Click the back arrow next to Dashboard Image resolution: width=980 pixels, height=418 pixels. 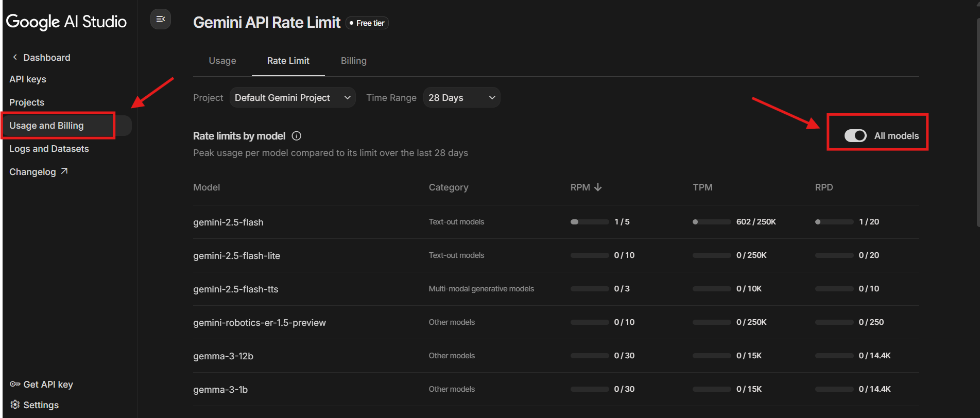[x=15, y=57]
